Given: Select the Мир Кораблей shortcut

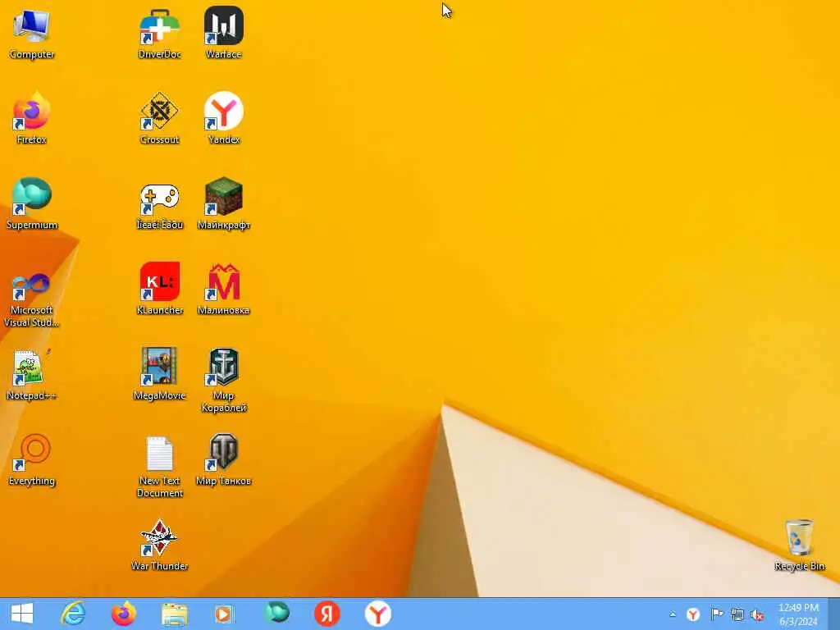Looking at the screenshot, I should [223, 380].
